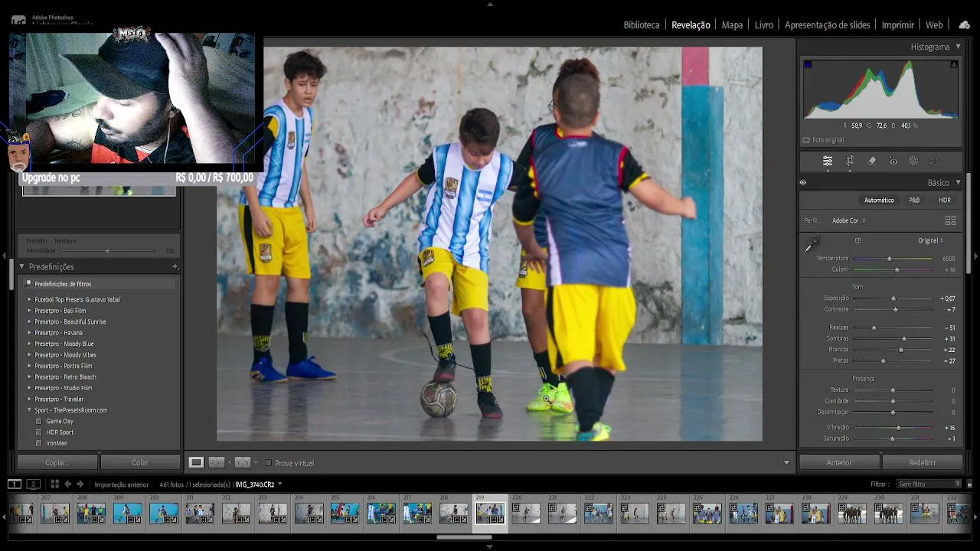Go back with the left arrow icon
The width and height of the screenshot is (980, 551).
click(x=67, y=484)
